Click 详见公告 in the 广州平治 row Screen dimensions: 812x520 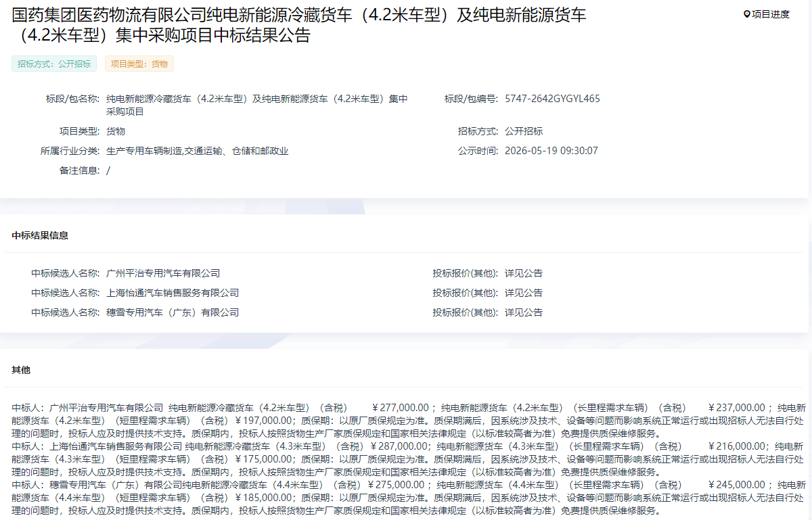coord(524,273)
